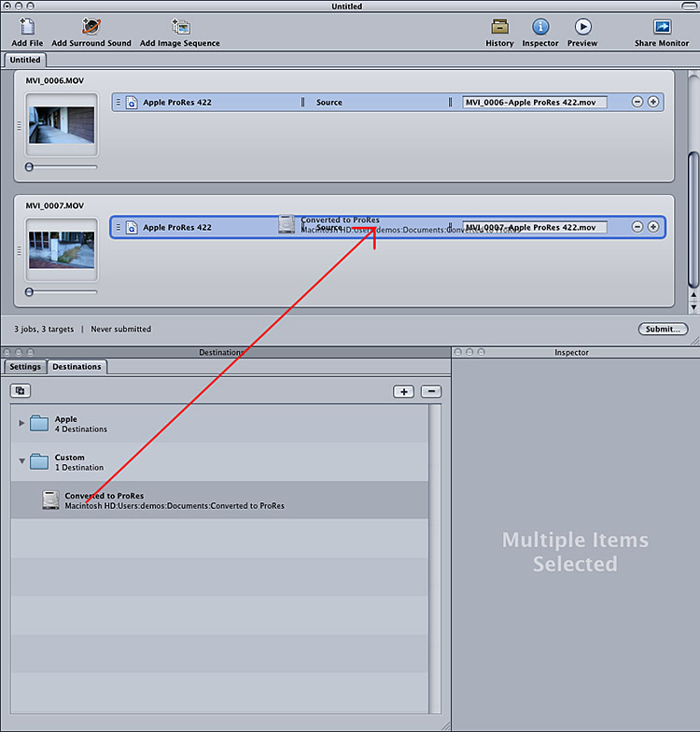
Task: Select the Destinations tab
Action: (77, 367)
